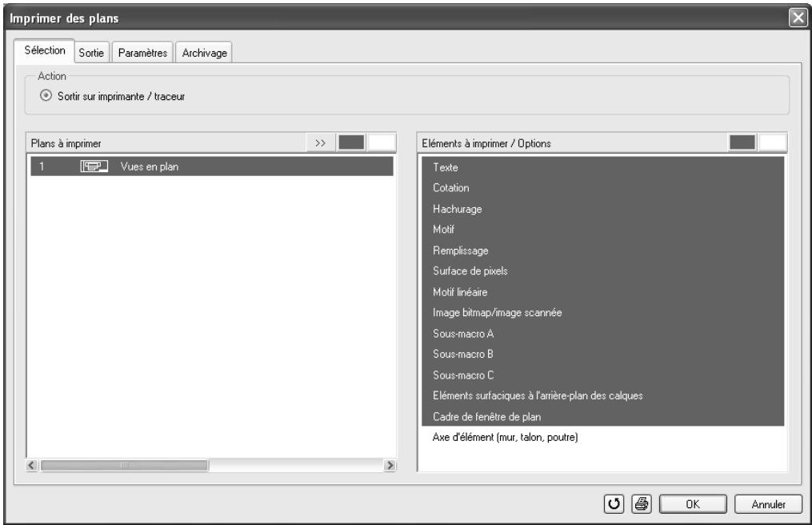Click the dark select-all button in Plans à imprimer

click(351, 142)
